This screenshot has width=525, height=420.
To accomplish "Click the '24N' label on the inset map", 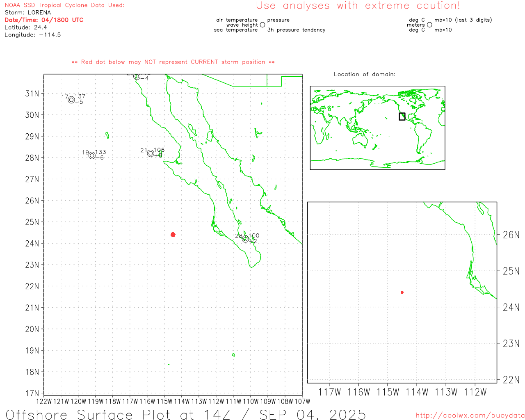I will (x=511, y=307).
